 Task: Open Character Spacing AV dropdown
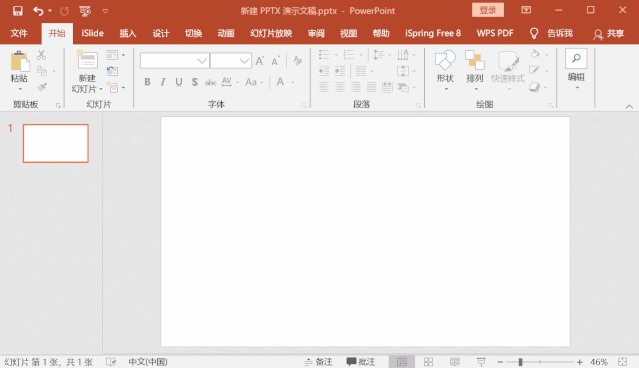[x=230, y=82]
